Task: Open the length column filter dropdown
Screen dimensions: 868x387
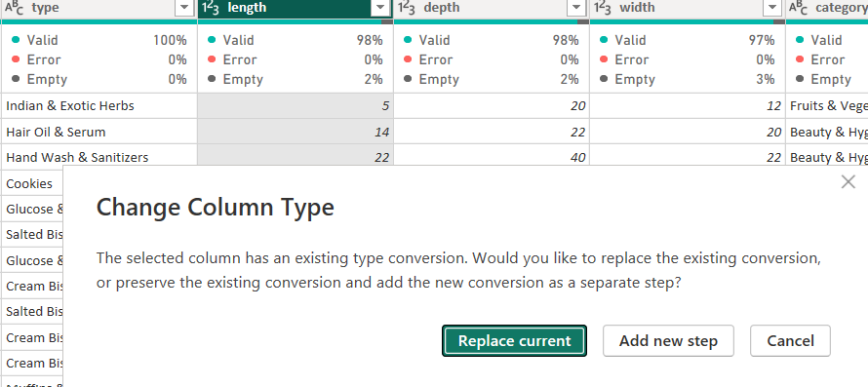Action: (x=379, y=8)
